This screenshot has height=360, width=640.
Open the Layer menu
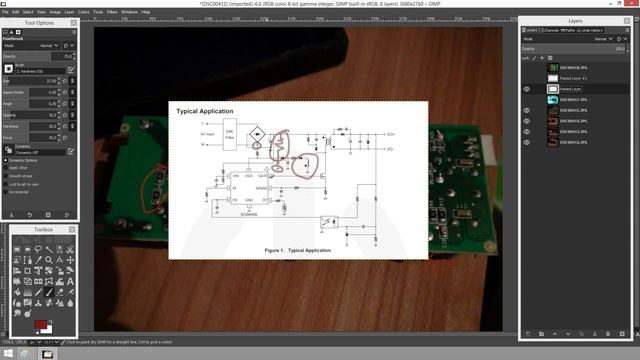69,12
